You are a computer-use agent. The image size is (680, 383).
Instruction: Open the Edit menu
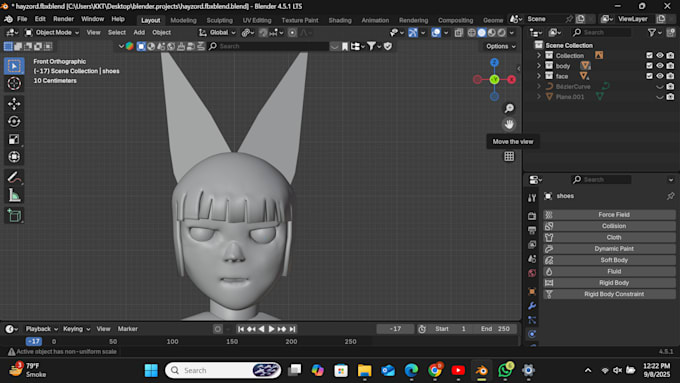[x=40, y=19]
